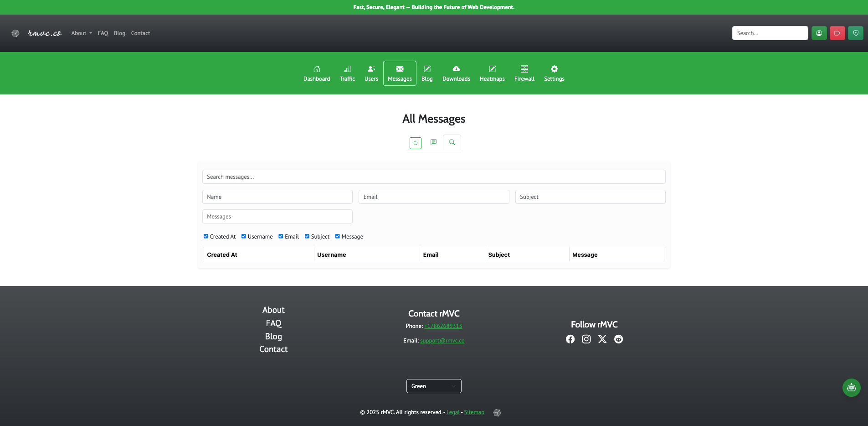
Task: Open the Green theme selector dropdown
Action: [433, 386]
